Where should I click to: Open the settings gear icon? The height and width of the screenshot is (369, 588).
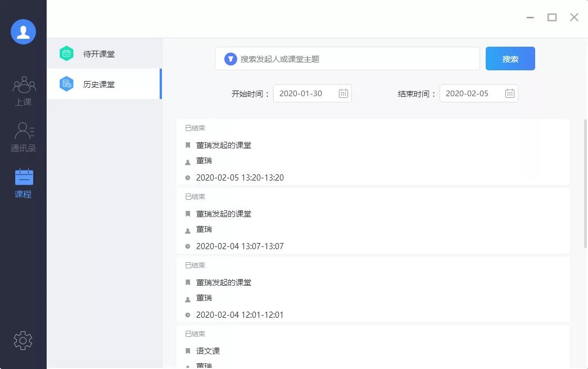click(x=23, y=340)
